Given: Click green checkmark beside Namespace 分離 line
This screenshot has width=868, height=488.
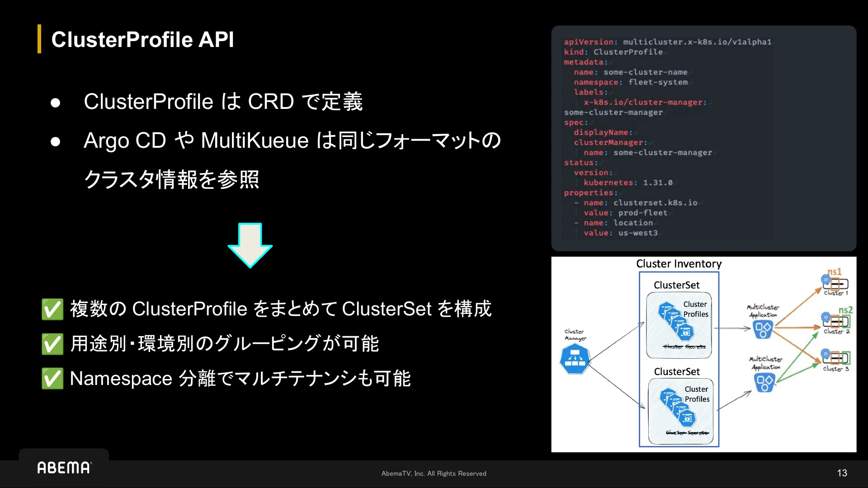Looking at the screenshot, I should click(52, 379).
